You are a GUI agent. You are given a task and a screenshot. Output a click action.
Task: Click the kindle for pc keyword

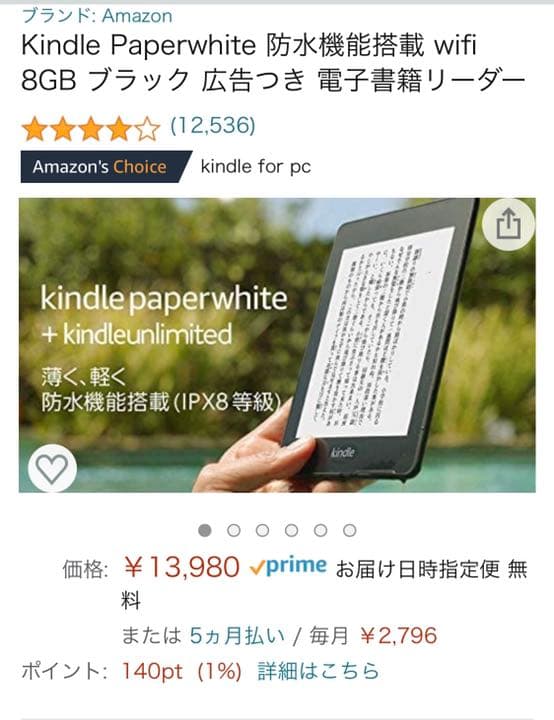[x=256, y=167]
